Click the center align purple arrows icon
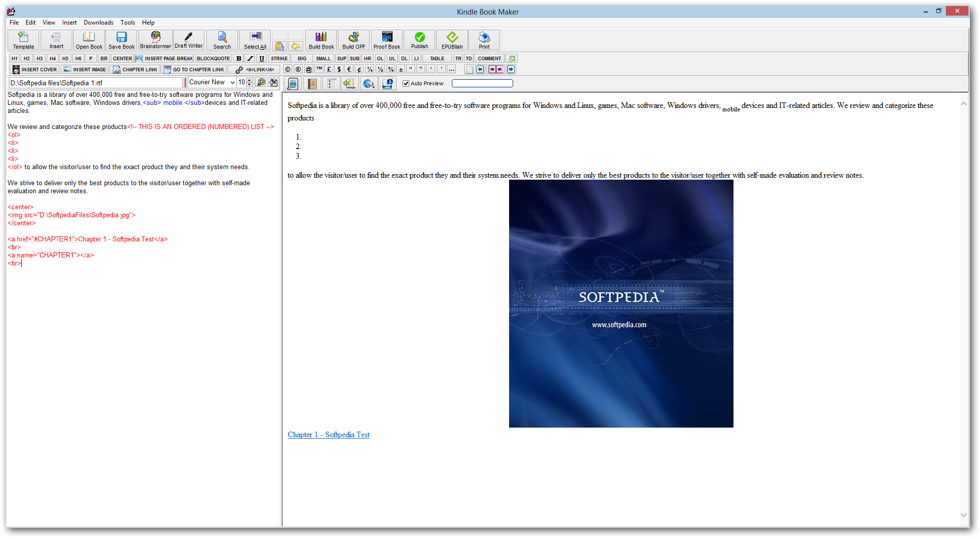This screenshot has width=980, height=538. coord(496,69)
